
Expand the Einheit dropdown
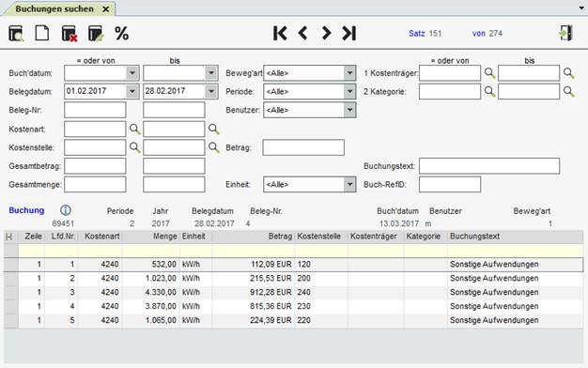point(349,184)
